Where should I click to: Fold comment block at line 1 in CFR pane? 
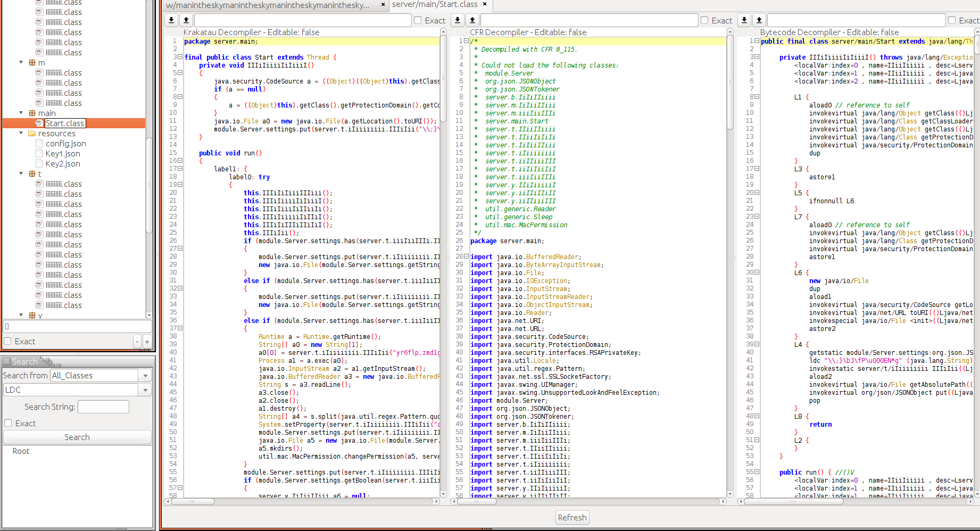(x=467, y=41)
